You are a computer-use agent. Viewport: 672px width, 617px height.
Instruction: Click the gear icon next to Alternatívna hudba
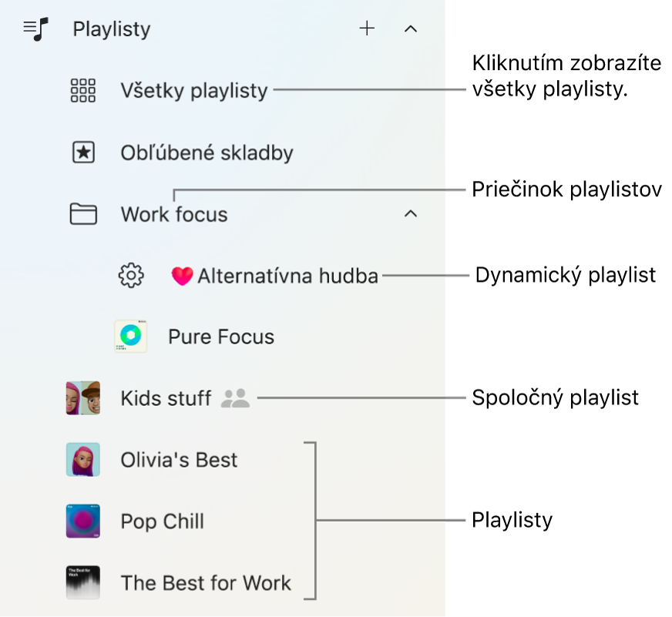pyautogui.click(x=131, y=275)
